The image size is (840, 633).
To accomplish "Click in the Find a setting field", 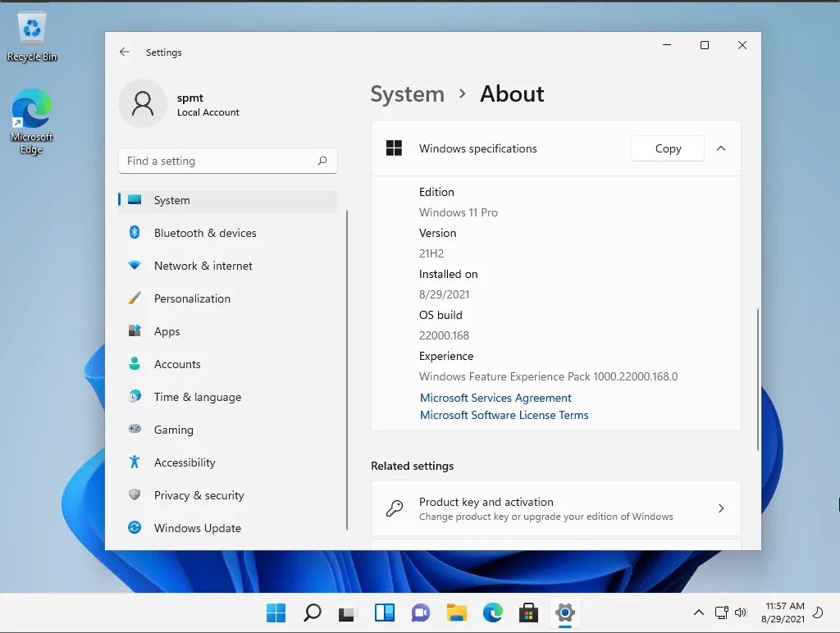I will tap(228, 161).
